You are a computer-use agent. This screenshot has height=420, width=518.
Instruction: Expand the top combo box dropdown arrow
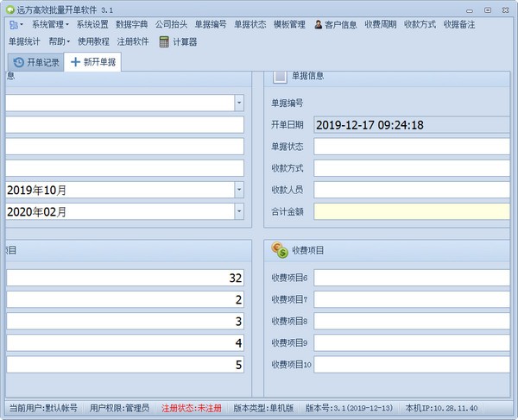[x=239, y=103]
